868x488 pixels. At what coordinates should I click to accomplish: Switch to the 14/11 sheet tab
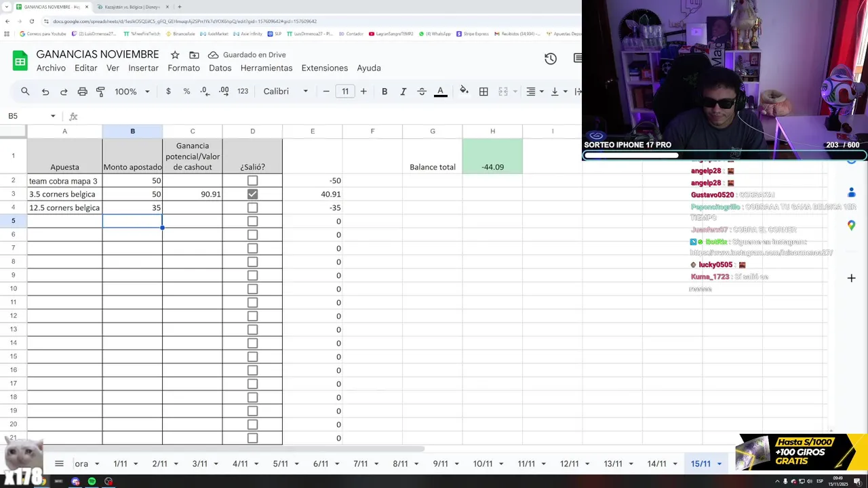(x=656, y=464)
